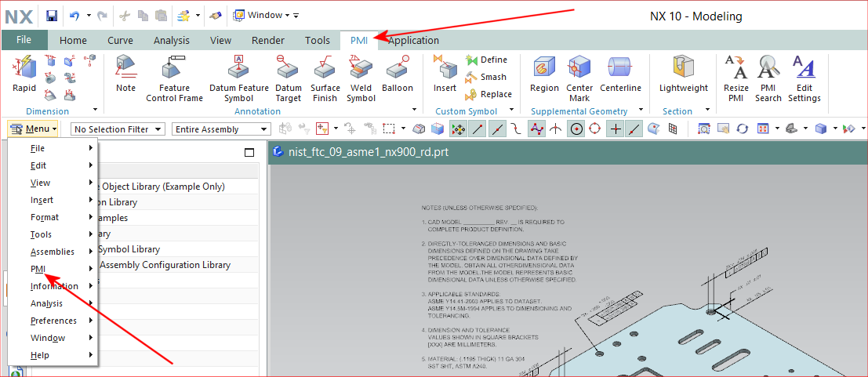Select 'Symbol Library' row in left panel
868x377 pixels.
129,249
